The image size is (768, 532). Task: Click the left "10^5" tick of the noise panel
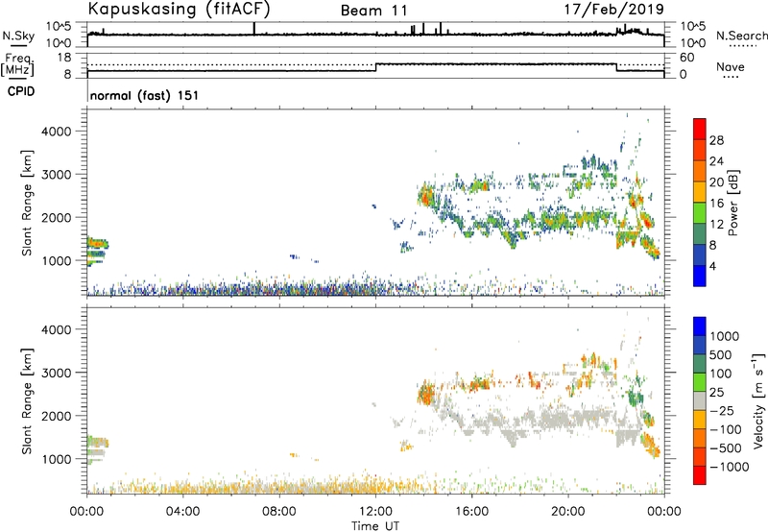click(x=59, y=26)
